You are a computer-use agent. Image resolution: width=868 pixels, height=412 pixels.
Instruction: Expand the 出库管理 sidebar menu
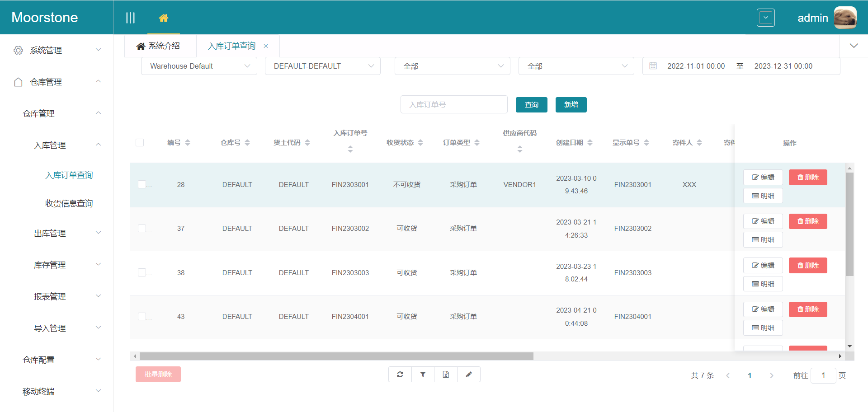(x=67, y=234)
